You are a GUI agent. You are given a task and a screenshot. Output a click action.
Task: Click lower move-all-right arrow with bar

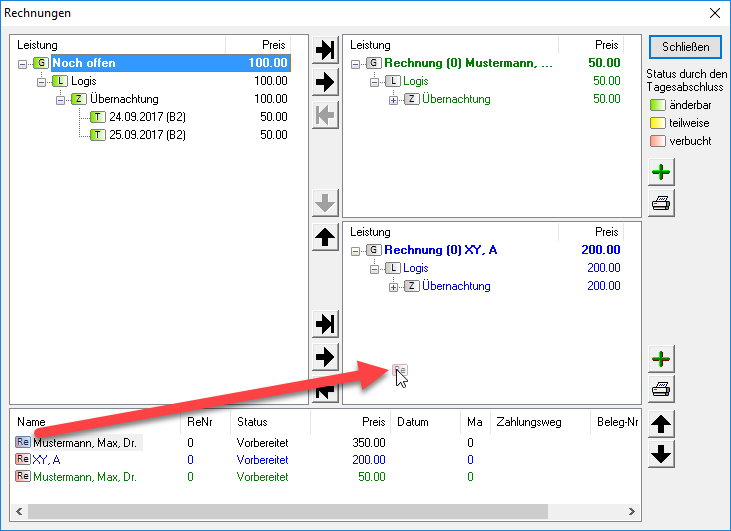pyautogui.click(x=325, y=324)
